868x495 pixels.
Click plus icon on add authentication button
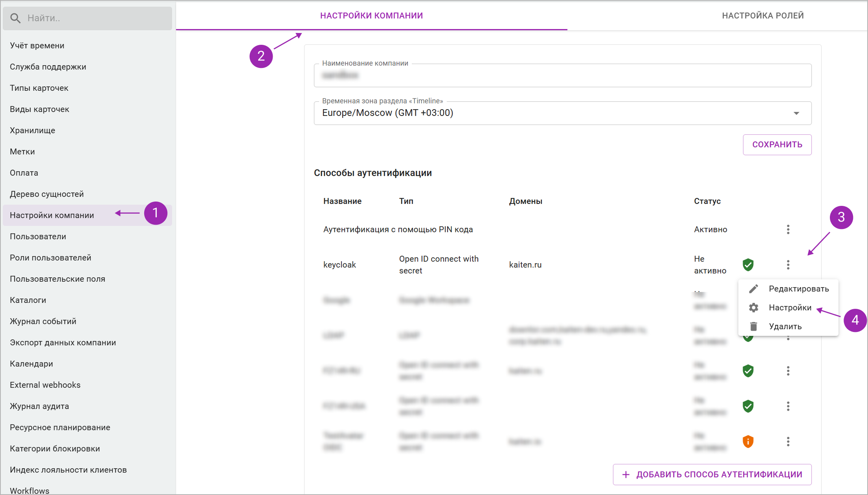(626, 475)
